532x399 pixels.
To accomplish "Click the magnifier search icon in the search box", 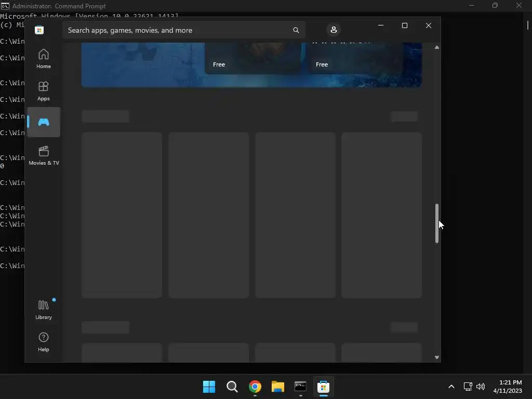I will (296, 30).
